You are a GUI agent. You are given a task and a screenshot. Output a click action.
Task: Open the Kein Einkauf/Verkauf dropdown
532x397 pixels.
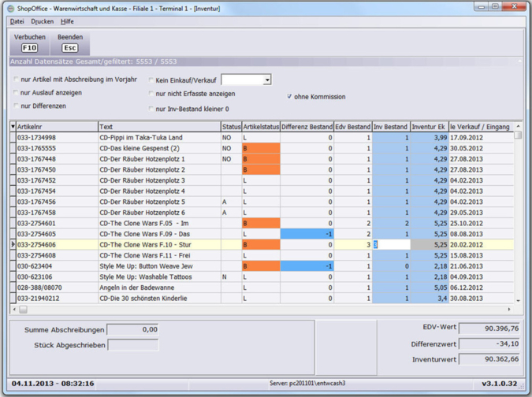(x=267, y=80)
